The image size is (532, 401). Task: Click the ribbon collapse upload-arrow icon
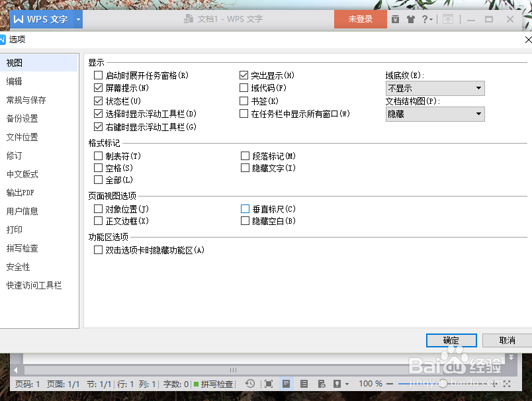pyautogui.click(x=448, y=19)
